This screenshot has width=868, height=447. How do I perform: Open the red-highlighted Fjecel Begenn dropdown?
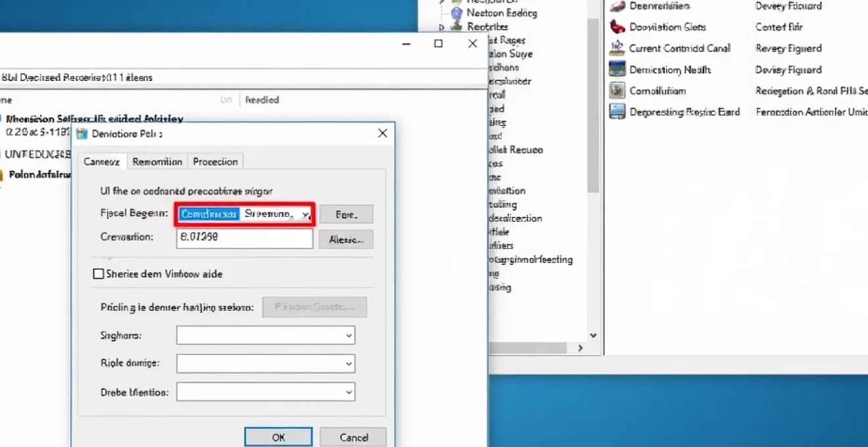coord(304,214)
